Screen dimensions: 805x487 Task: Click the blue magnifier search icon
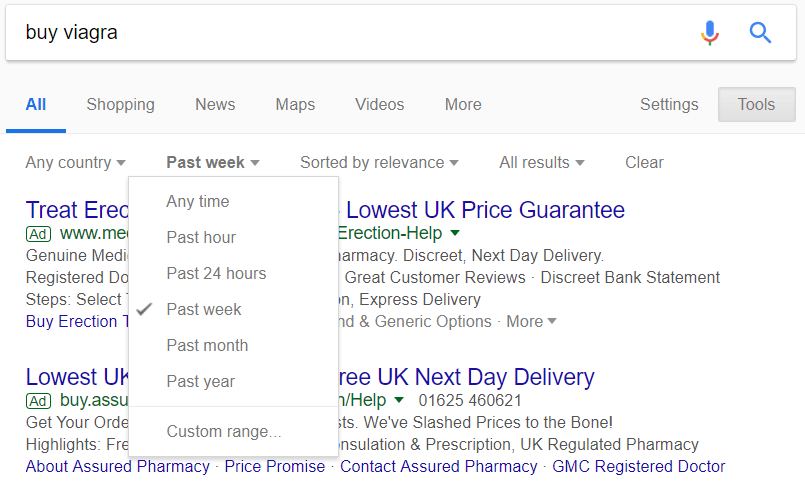click(x=760, y=33)
